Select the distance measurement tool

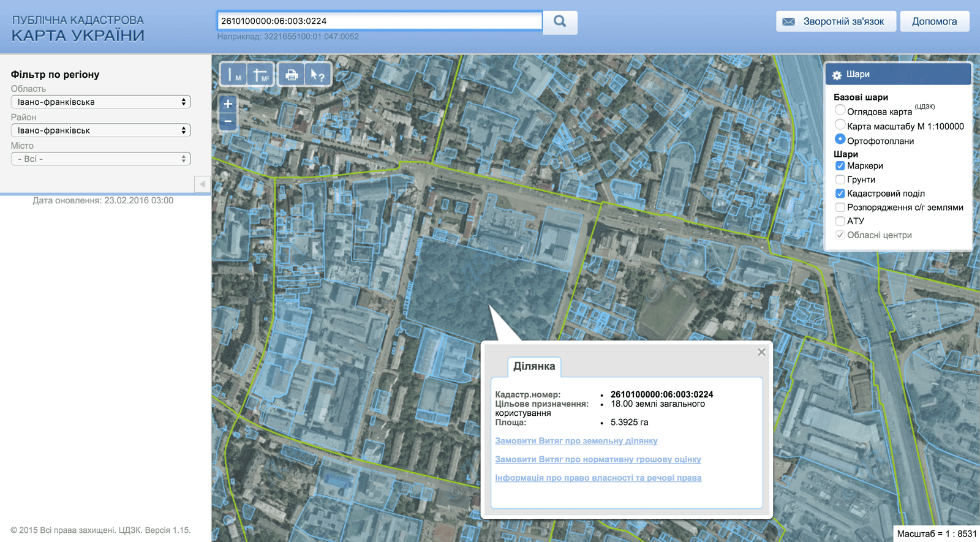(x=233, y=75)
